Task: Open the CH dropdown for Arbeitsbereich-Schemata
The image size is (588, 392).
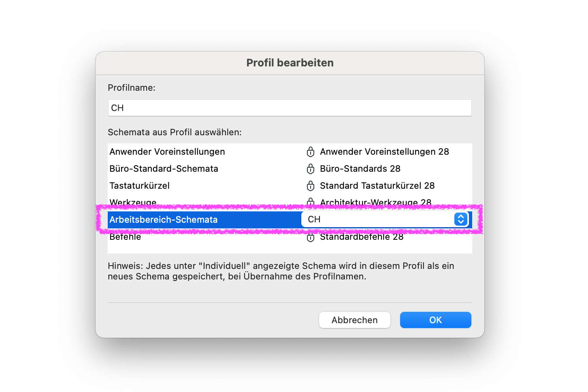Action: pyautogui.click(x=385, y=219)
